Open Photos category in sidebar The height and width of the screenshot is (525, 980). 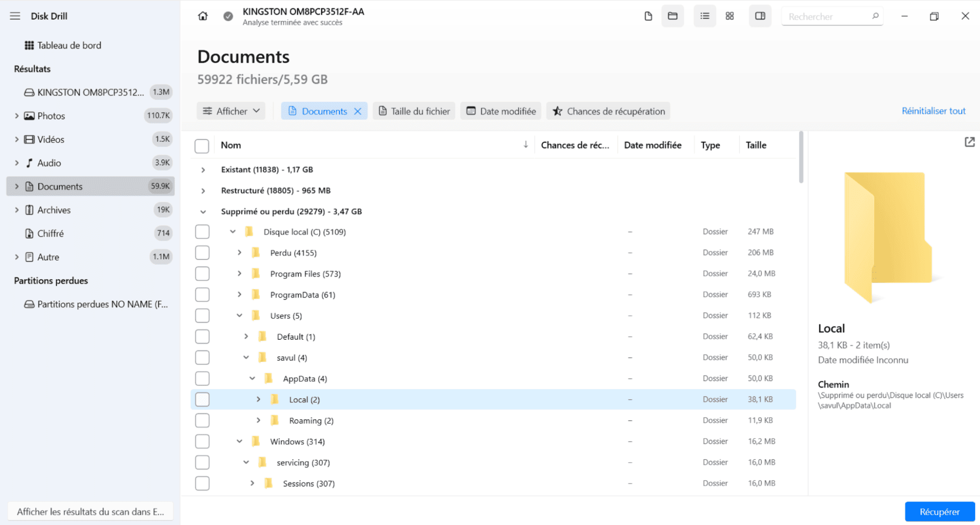(x=51, y=116)
